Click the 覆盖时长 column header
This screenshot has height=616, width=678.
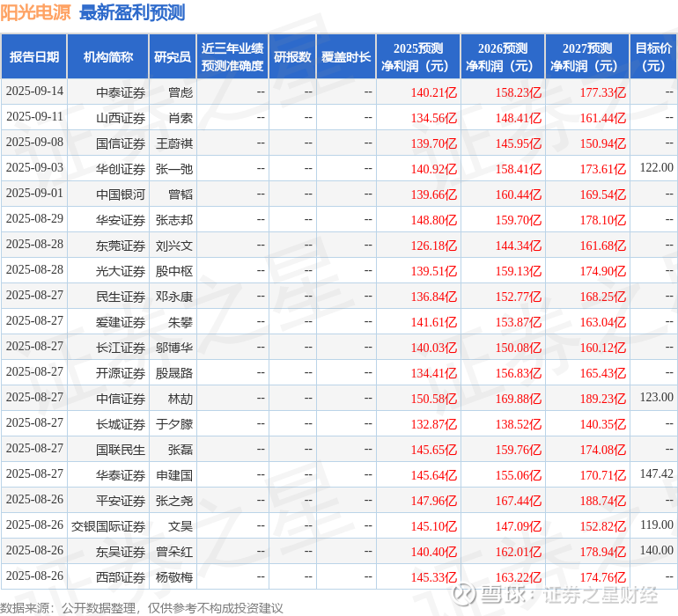(x=346, y=56)
